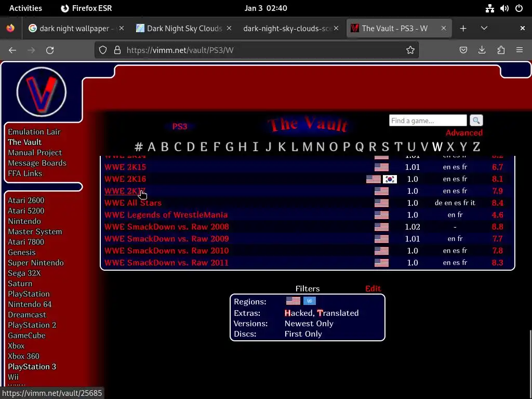This screenshot has height=399, width=532.
Task: Click the magnifier search button
Action: (476, 121)
